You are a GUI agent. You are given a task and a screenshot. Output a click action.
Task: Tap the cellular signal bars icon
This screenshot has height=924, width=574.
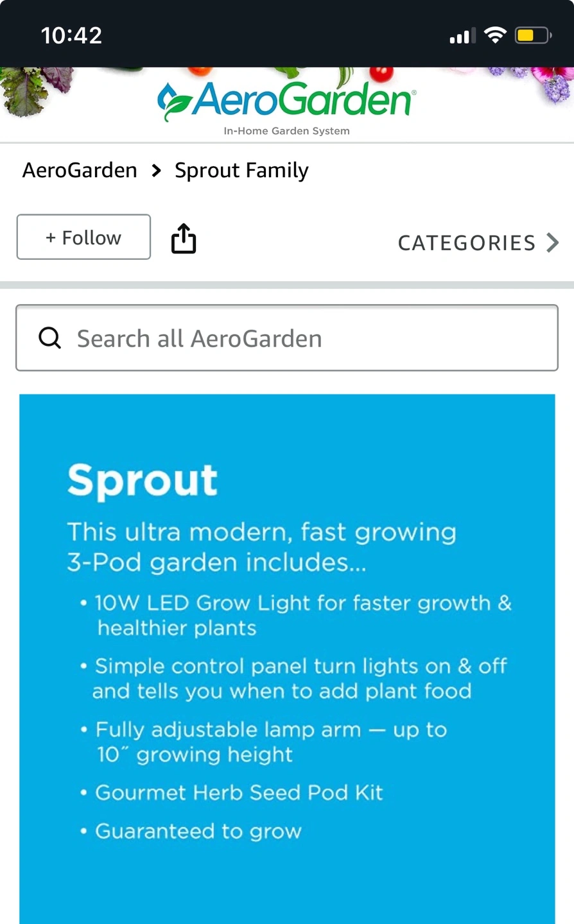(462, 37)
